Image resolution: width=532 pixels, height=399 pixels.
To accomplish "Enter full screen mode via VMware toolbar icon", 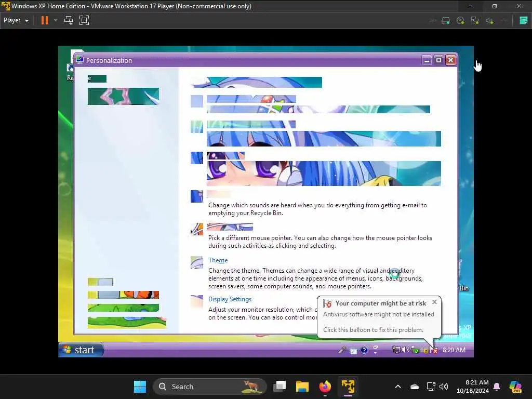I will pyautogui.click(x=84, y=20).
